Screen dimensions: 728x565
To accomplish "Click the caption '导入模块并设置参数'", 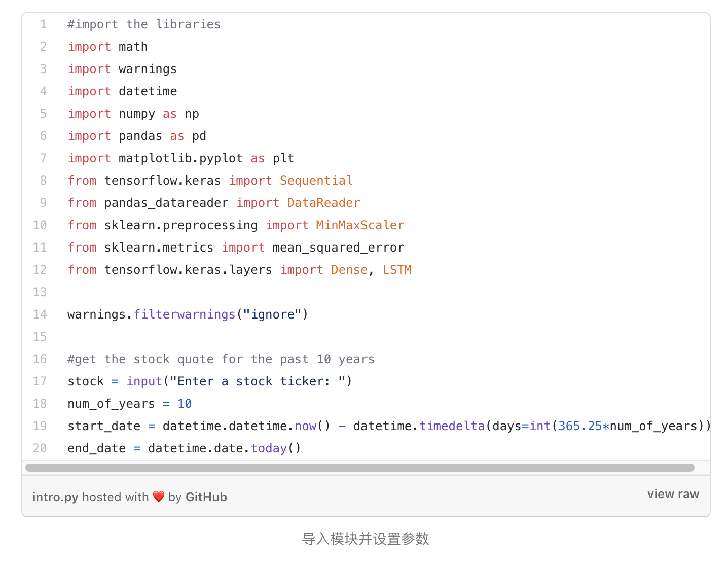I will [x=366, y=539].
